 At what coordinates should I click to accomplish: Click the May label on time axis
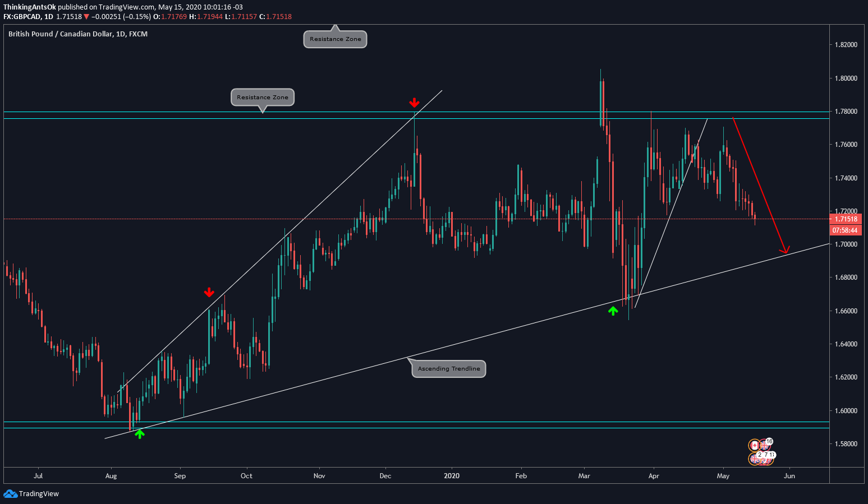tap(723, 476)
